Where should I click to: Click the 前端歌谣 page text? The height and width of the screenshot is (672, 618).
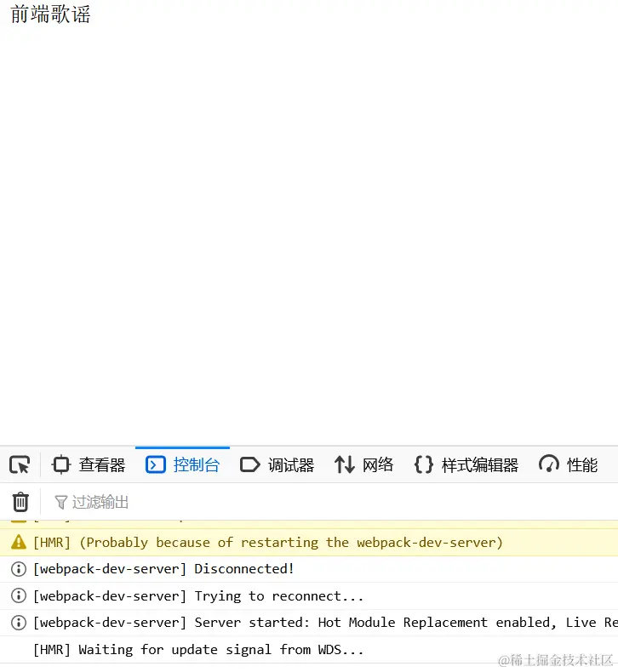click(50, 14)
